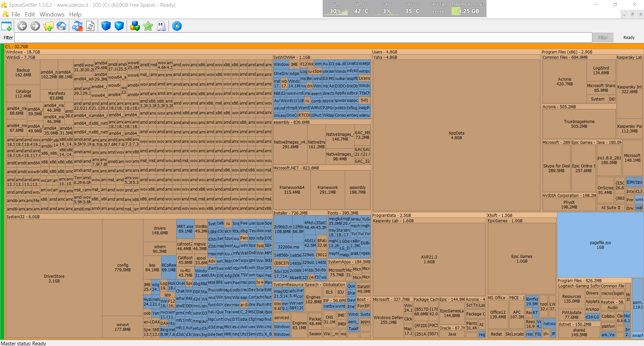Go forward with the right arrow icon
This screenshot has height=346, width=644.
(35, 26)
